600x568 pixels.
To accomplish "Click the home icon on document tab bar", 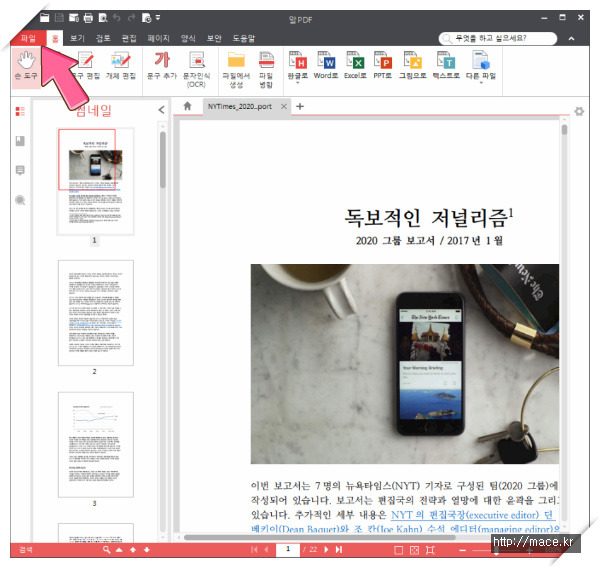I will [x=187, y=106].
